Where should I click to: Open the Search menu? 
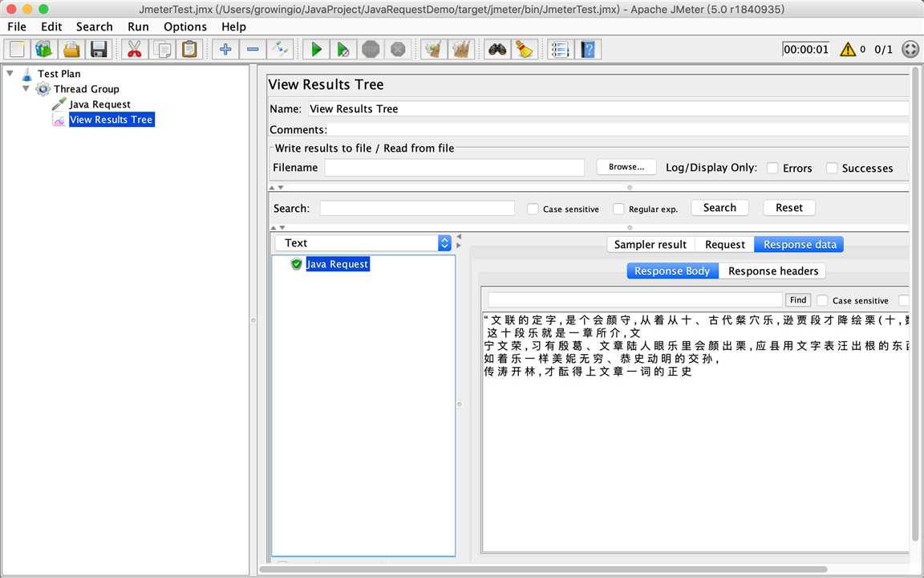95,26
